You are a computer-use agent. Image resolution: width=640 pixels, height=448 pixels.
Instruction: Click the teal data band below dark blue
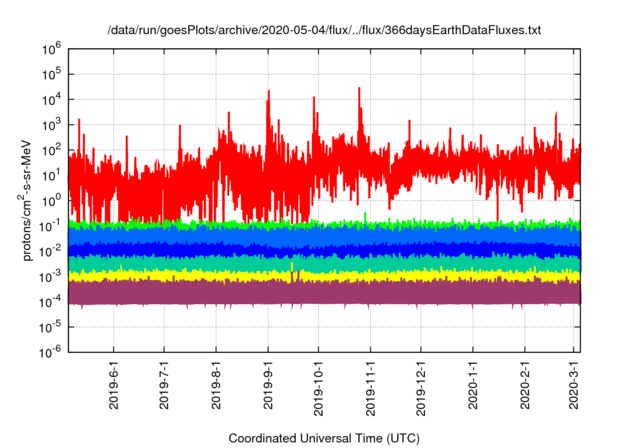pyautogui.click(x=324, y=264)
